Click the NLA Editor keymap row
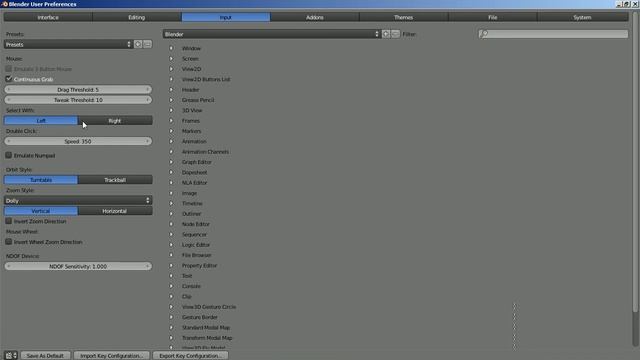The width and height of the screenshot is (640, 360). point(194,183)
